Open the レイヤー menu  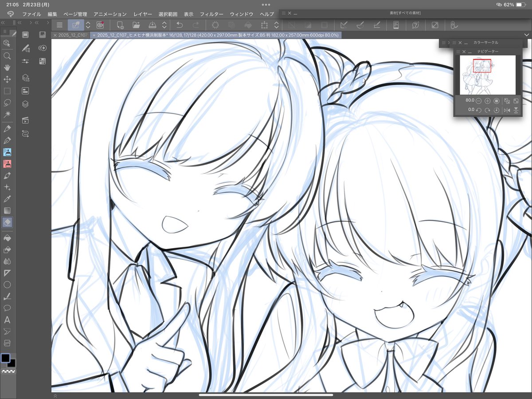(x=142, y=14)
